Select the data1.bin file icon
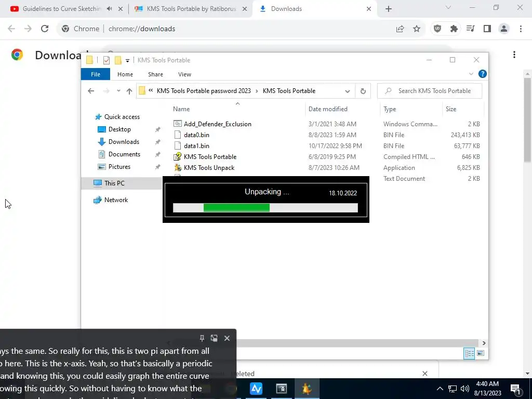The width and height of the screenshot is (532, 399). tap(178, 145)
